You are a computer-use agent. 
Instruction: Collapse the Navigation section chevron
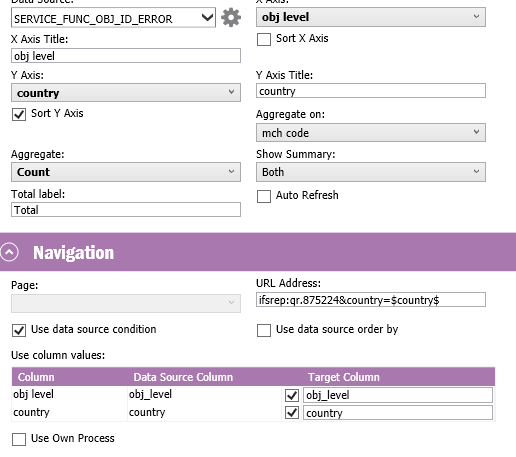[9, 252]
